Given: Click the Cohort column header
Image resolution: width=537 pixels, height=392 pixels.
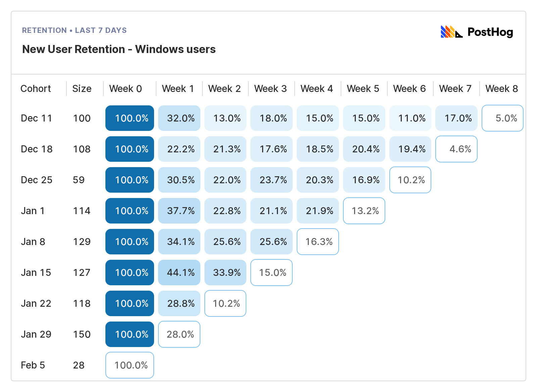Looking at the screenshot, I should click(36, 89).
